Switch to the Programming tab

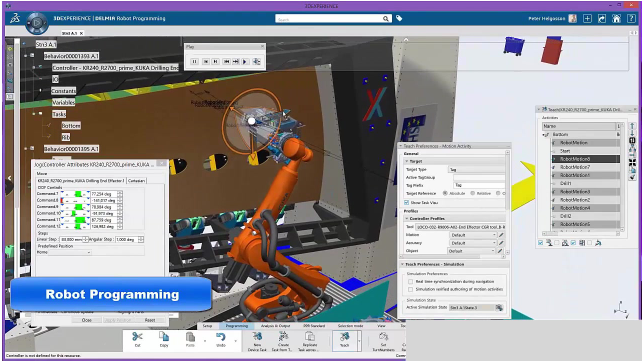point(237,325)
